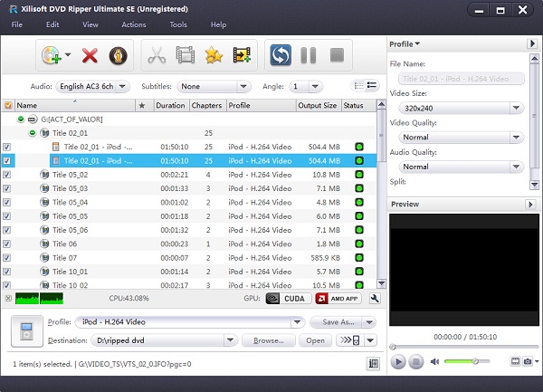The image size is (543, 392).
Task: Open DVD info icon in toolbar
Action: tap(118, 55)
